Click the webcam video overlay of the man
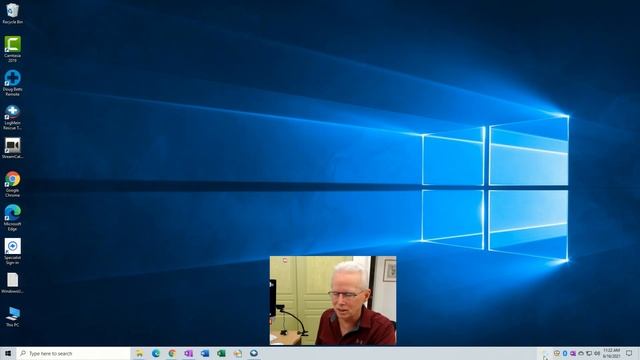 333,300
